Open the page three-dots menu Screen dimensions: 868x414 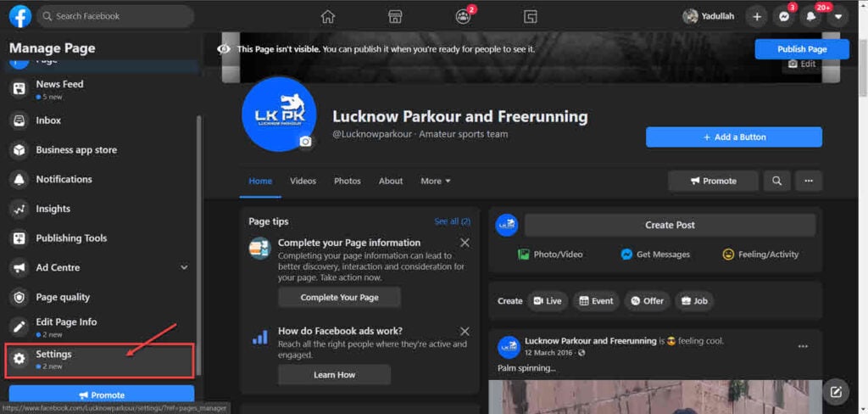coord(809,181)
